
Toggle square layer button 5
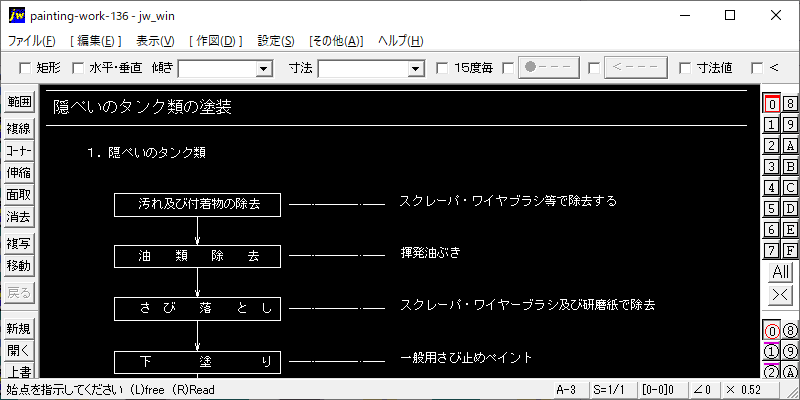772,208
